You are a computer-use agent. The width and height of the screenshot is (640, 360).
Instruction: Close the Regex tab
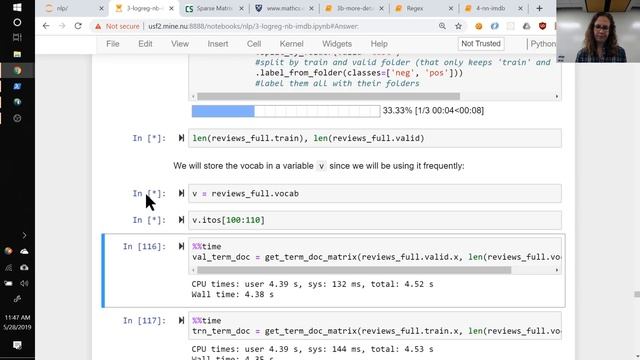pyautogui.click(x=451, y=8)
